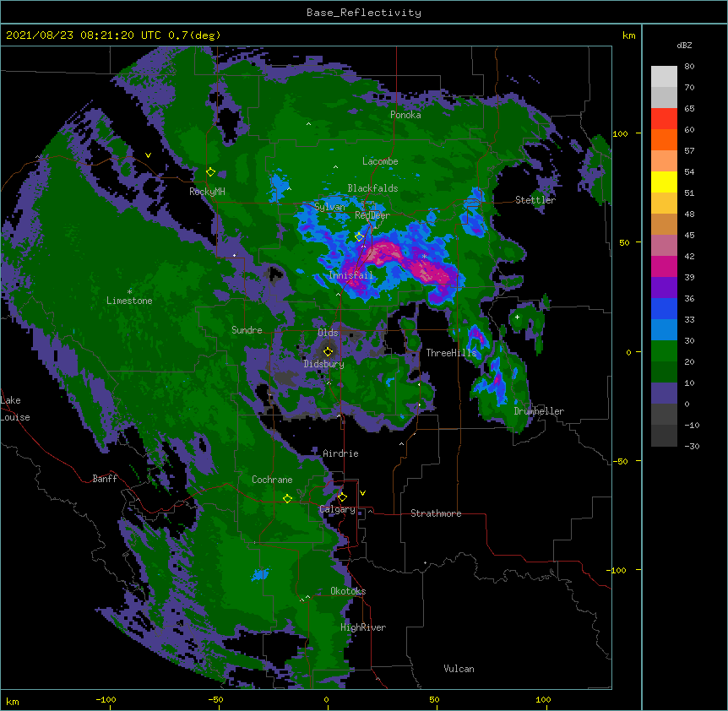728x711 pixels.
Task: Select the mauve 45-42 dBZ legend swatch
Action: pos(664,246)
